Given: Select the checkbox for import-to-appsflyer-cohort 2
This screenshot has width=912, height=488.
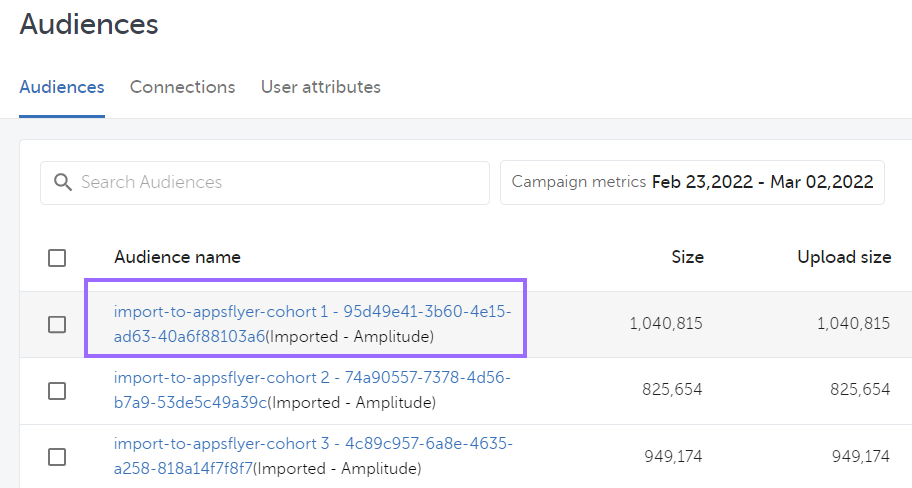Looking at the screenshot, I should pos(57,390).
